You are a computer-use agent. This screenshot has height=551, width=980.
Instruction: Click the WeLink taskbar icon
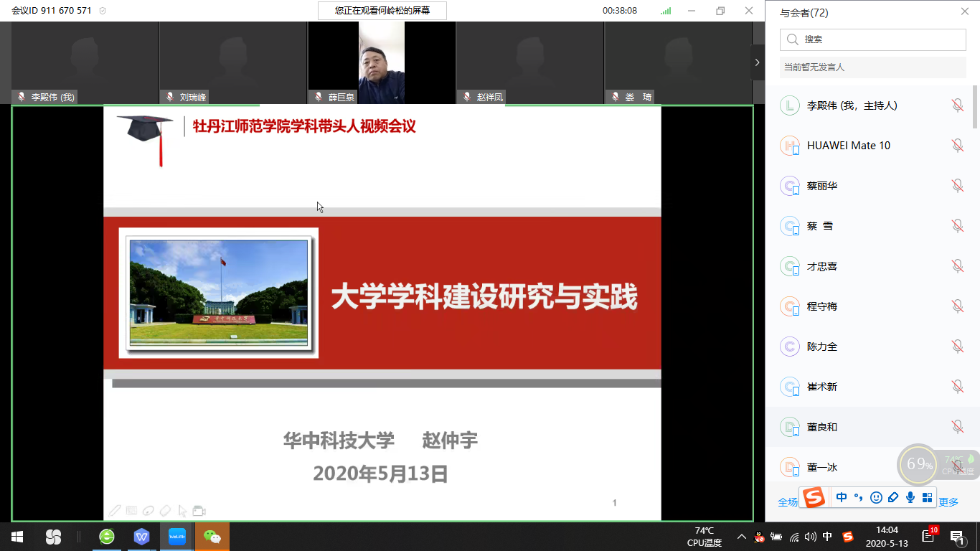[176, 537]
